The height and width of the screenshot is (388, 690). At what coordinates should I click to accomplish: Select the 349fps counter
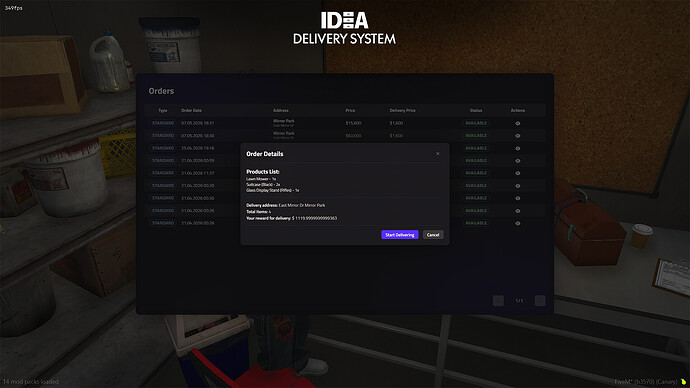click(13, 8)
